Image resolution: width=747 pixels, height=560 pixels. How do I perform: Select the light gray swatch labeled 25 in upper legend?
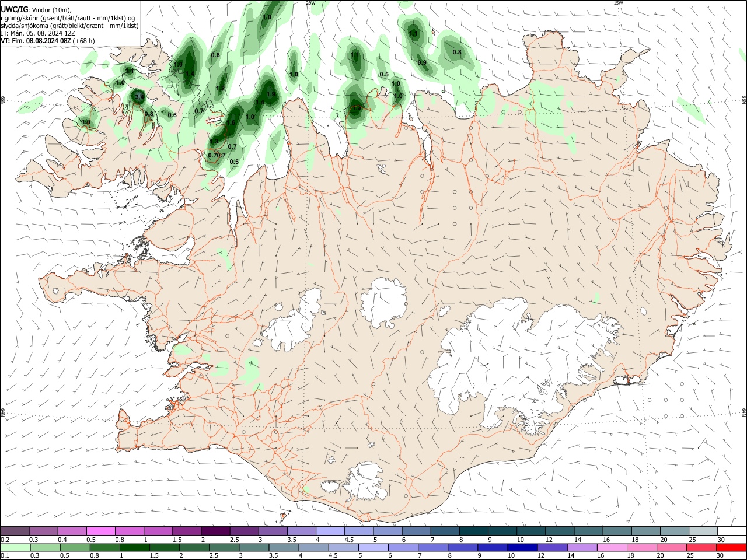tap(703, 531)
